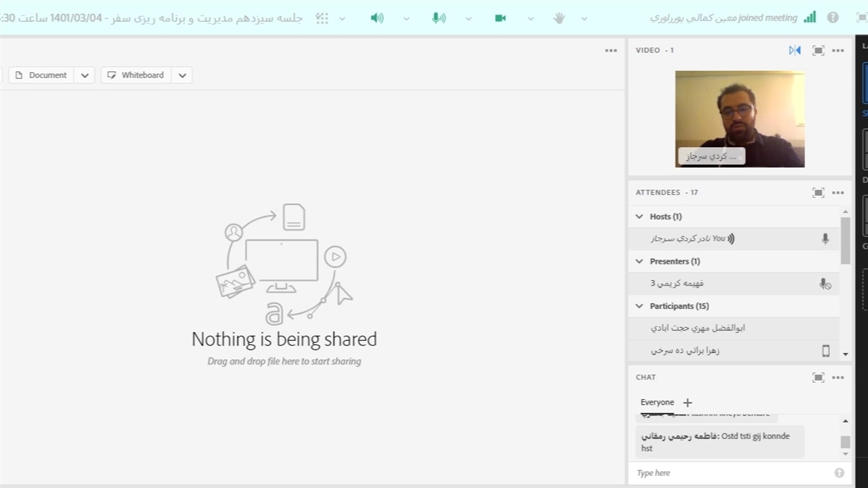Open the Whiteboard dropdown arrow
The image size is (868, 488).
tap(182, 75)
